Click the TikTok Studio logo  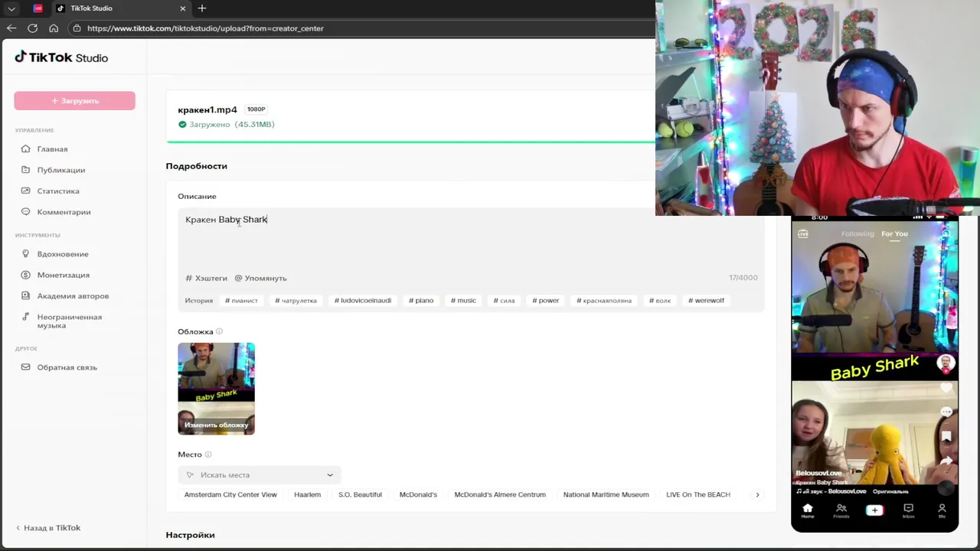pos(61,57)
